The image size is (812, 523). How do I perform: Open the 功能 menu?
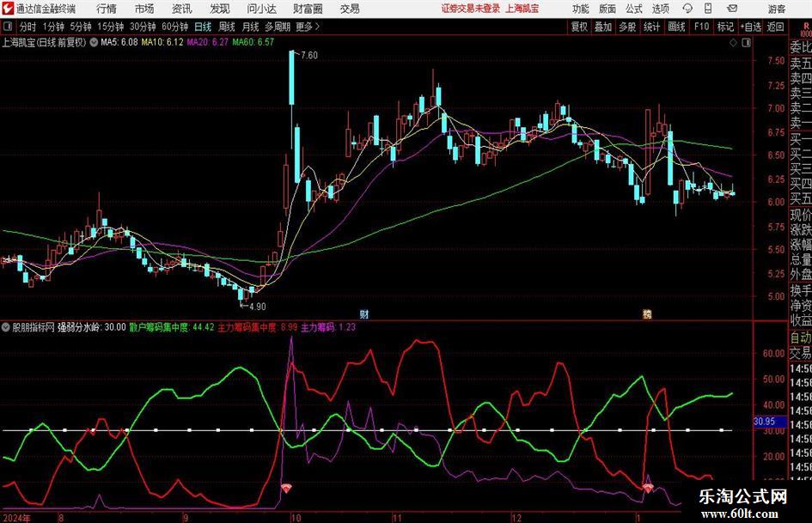click(x=581, y=9)
